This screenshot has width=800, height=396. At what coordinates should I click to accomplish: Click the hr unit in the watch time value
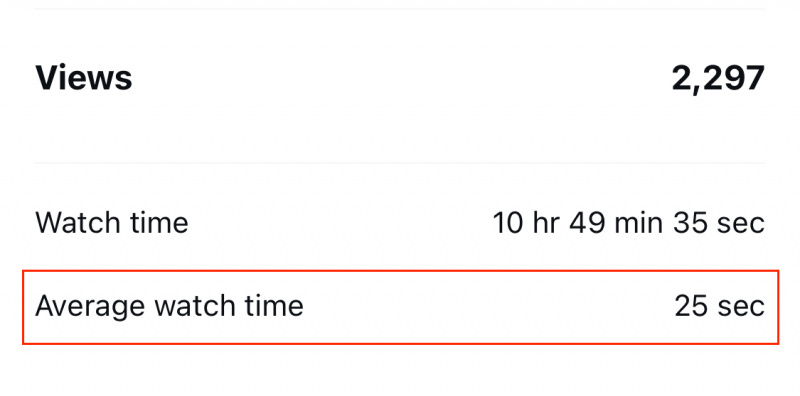[546, 222]
